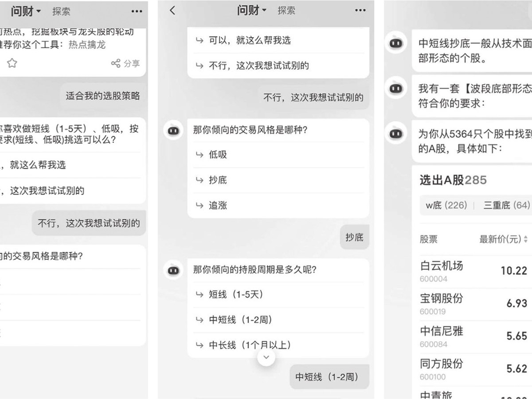Tap the question 那你倾向的持股周期是多久呢？
This screenshot has width=532, height=399.
pos(255,270)
